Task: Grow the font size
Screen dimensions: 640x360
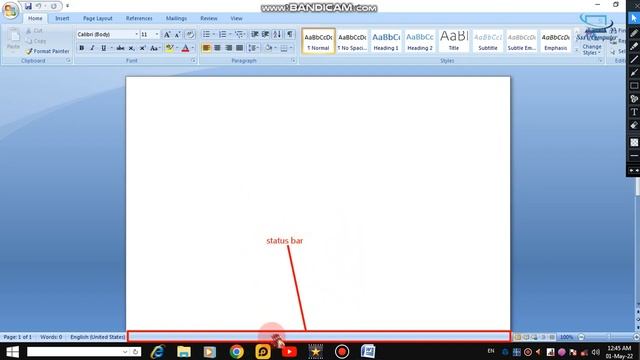Action: pos(167,35)
